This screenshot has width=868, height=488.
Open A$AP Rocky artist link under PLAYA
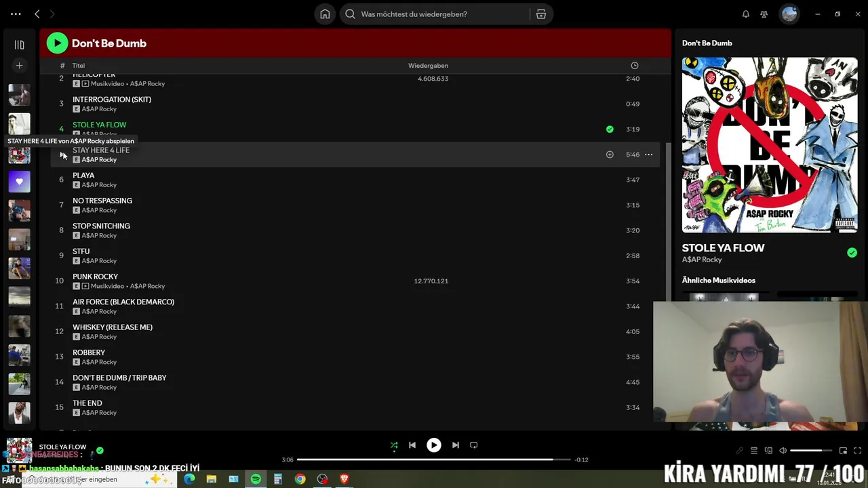point(99,185)
